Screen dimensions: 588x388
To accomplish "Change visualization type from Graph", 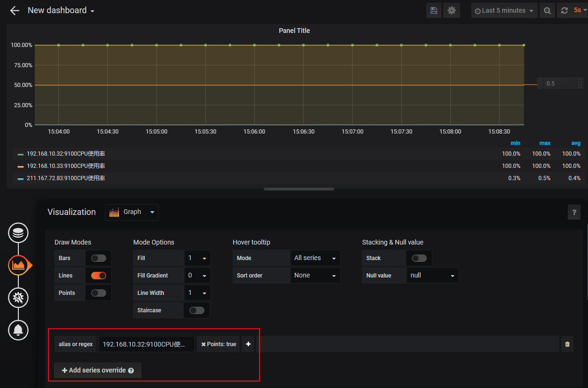I will click(132, 212).
